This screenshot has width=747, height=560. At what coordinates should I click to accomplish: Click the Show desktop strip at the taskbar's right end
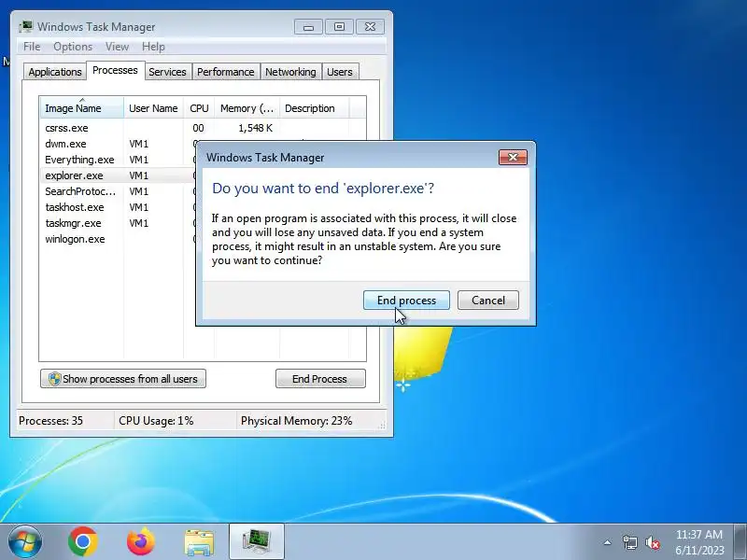(x=740, y=541)
